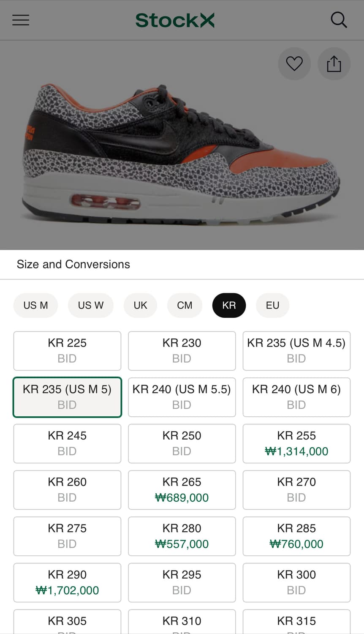Tap the share icon

(334, 64)
